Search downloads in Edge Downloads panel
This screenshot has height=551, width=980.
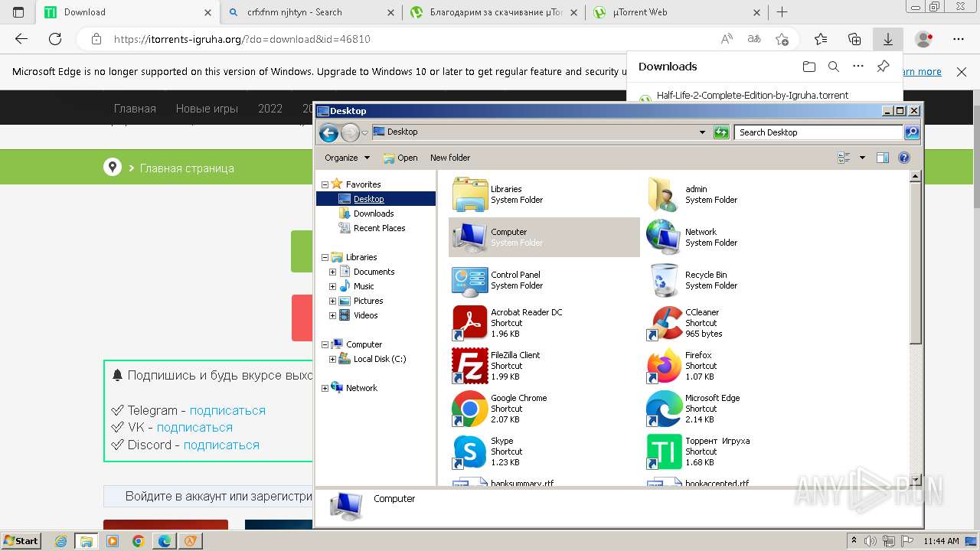[834, 67]
